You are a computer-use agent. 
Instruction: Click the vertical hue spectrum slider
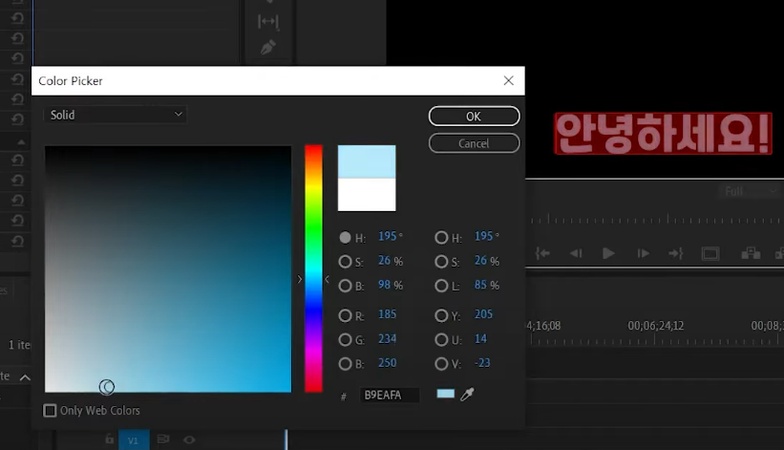tap(314, 269)
